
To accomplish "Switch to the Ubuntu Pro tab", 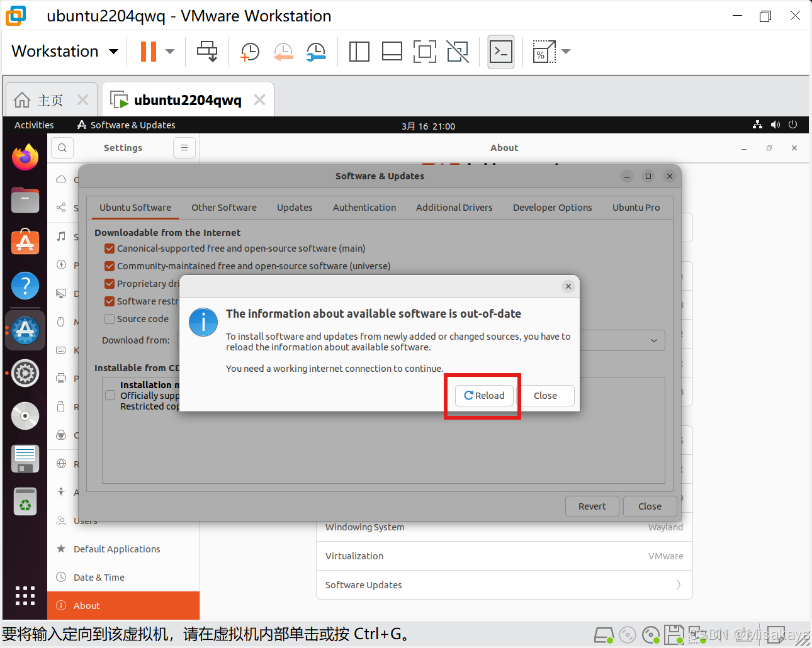I will point(636,208).
